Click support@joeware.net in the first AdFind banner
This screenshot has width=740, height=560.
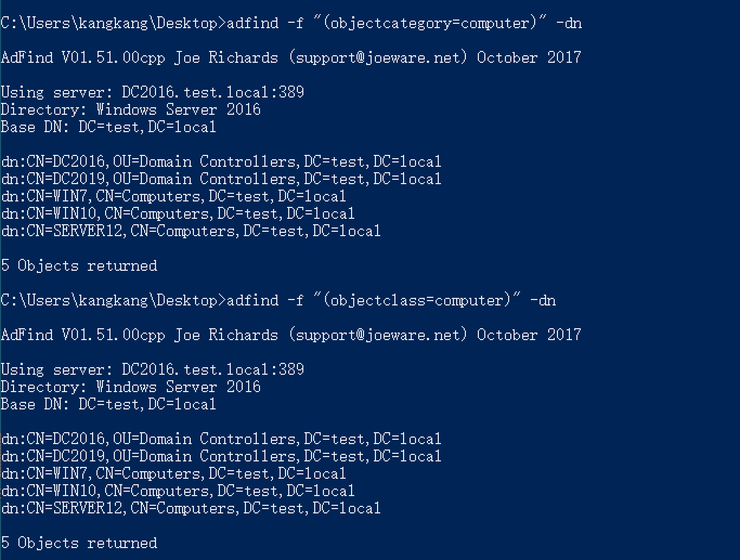pyautogui.click(x=378, y=57)
